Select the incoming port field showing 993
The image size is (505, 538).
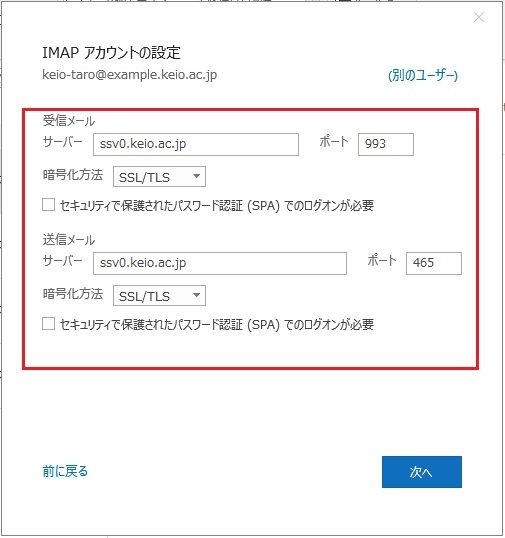coord(386,144)
